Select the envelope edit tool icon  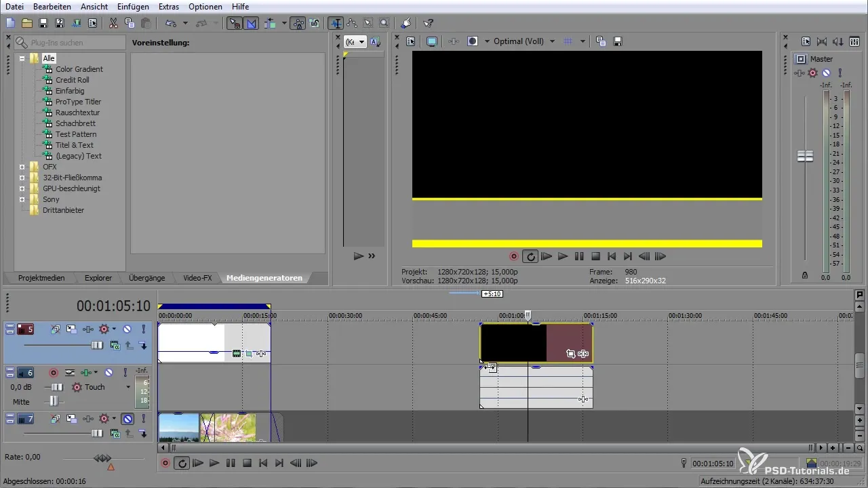(352, 23)
